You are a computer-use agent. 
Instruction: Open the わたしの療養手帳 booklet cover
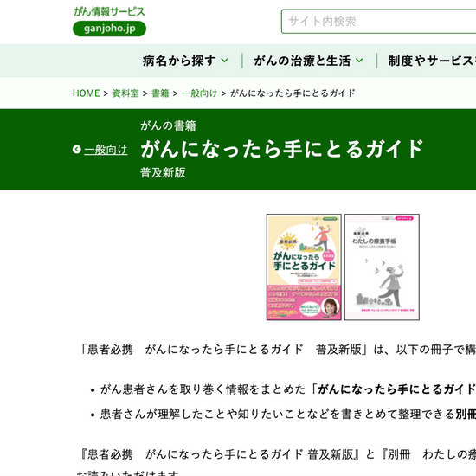click(382, 267)
